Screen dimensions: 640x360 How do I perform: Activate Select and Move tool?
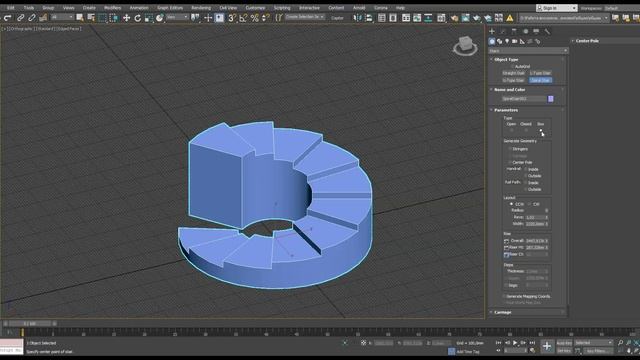click(127, 18)
